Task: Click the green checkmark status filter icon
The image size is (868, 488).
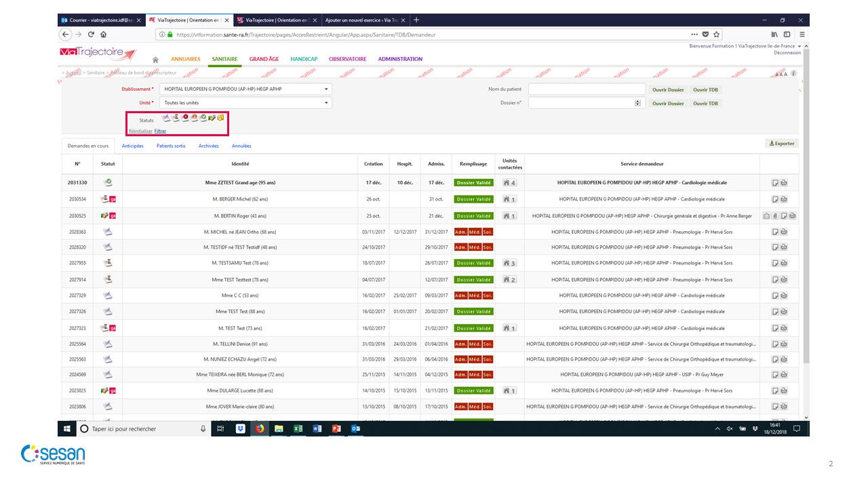Action: [x=203, y=118]
